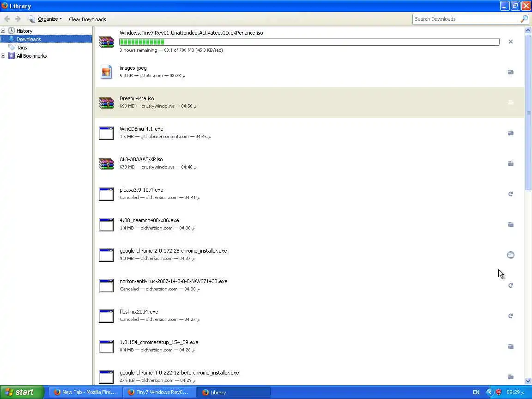This screenshot has width=532, height=399.
Task: Select History in the sidebar
Action: coord(24,31)
